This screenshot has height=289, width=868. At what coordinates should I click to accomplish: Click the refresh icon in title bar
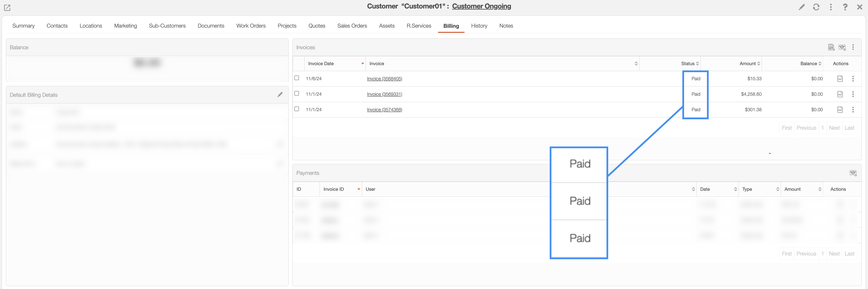pyautogui.click(x=816, y=7)
